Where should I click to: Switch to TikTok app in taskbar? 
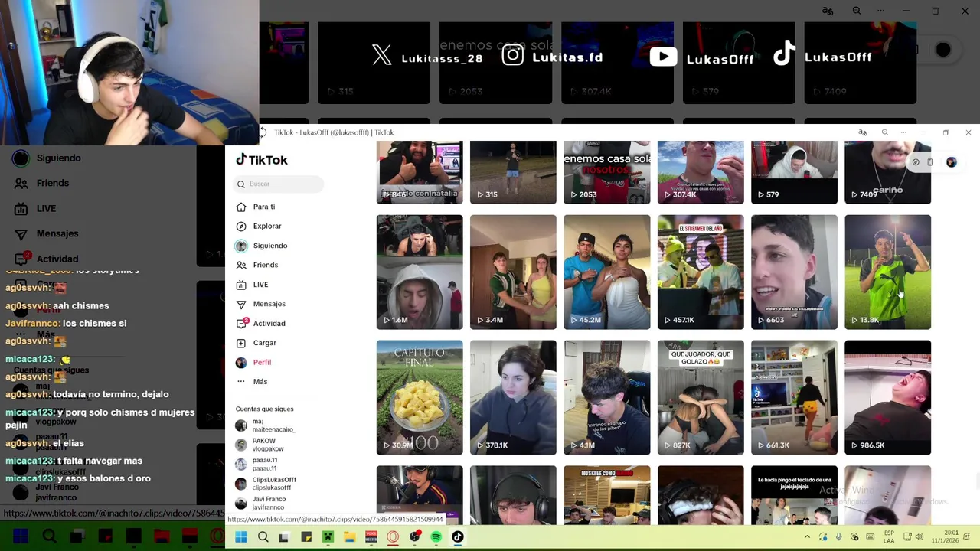tap(457, 537)
